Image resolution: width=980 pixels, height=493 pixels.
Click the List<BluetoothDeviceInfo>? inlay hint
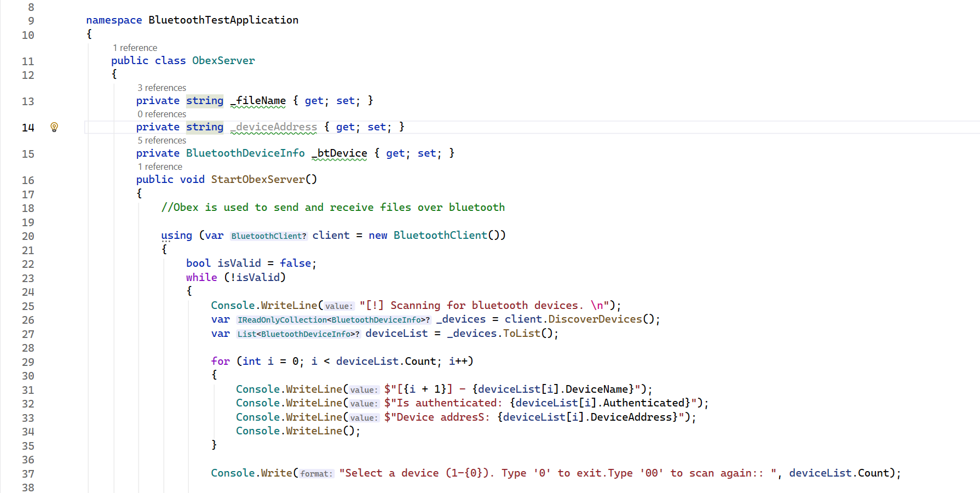tap(298, 334)
